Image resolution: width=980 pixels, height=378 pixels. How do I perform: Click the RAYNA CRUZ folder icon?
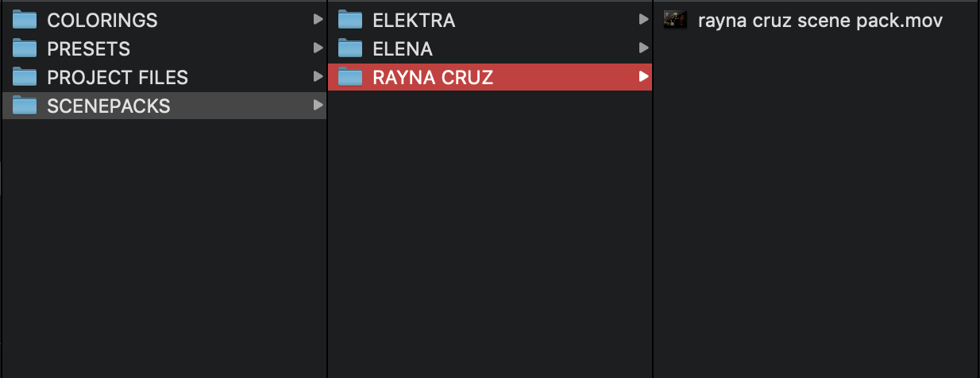point(350,77)
